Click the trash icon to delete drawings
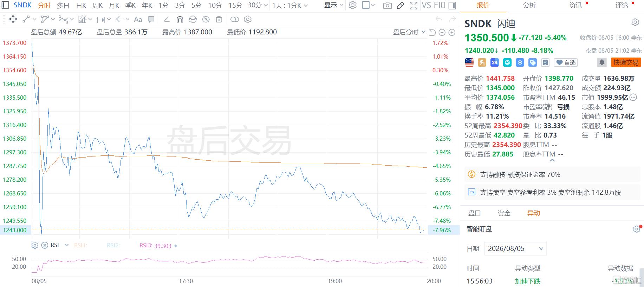The width and height of the screenshot is (644, 287). tap(219, 19)
